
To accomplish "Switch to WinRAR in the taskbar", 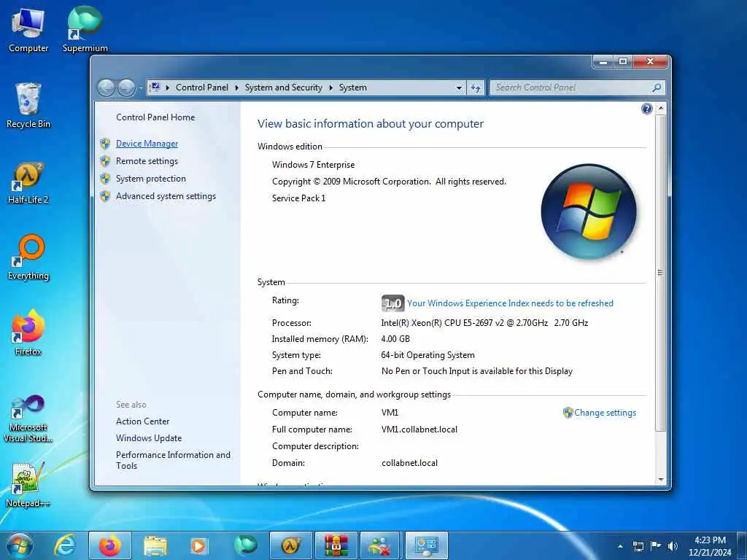I will tap(336, 545).
